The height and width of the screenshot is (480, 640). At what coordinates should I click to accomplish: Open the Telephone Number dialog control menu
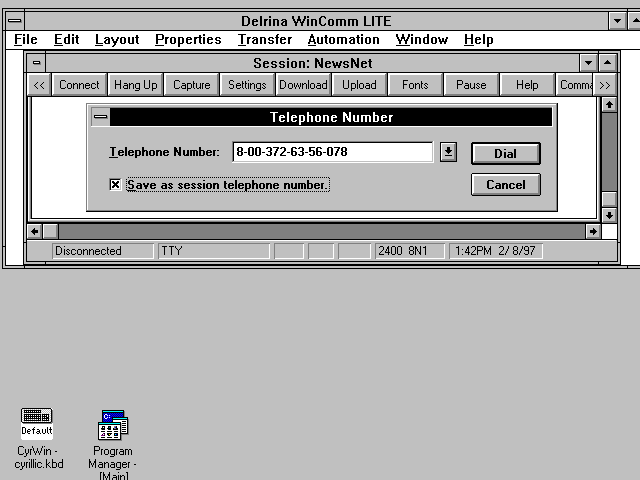click(x=100, y=117)
